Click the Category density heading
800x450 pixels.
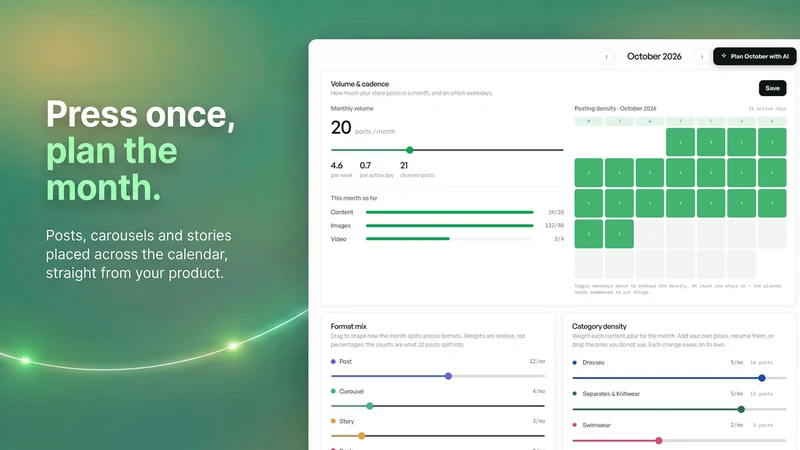599,326
